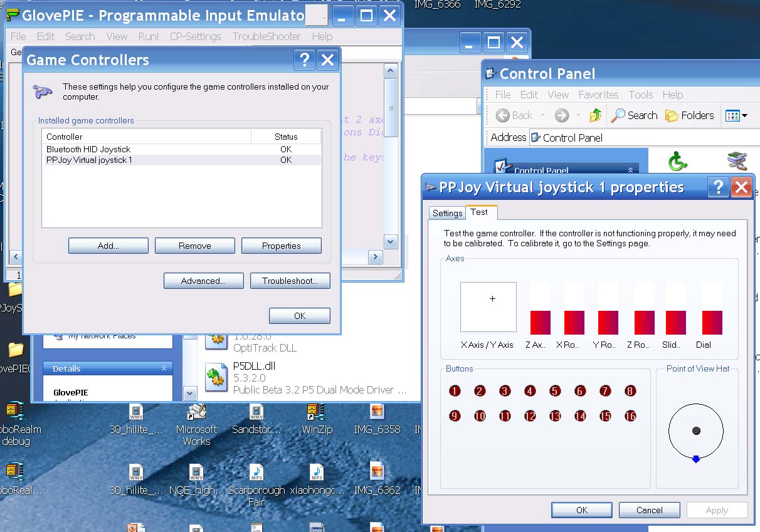Image resolution: width=760 pixels, height=532 pixels.
Task: Click the Z Axis red level bar
Action: coord(540,322)
